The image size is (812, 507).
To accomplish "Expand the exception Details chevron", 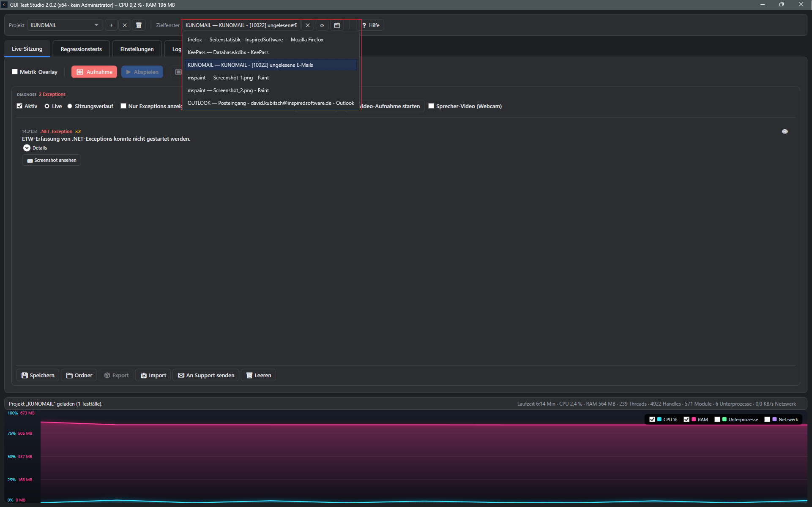I will point(27,148).
